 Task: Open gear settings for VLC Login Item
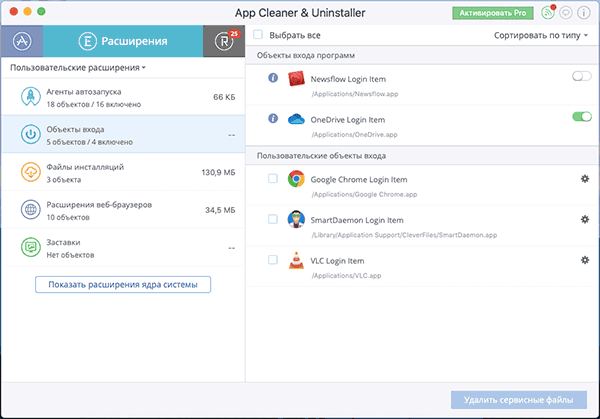585,260
